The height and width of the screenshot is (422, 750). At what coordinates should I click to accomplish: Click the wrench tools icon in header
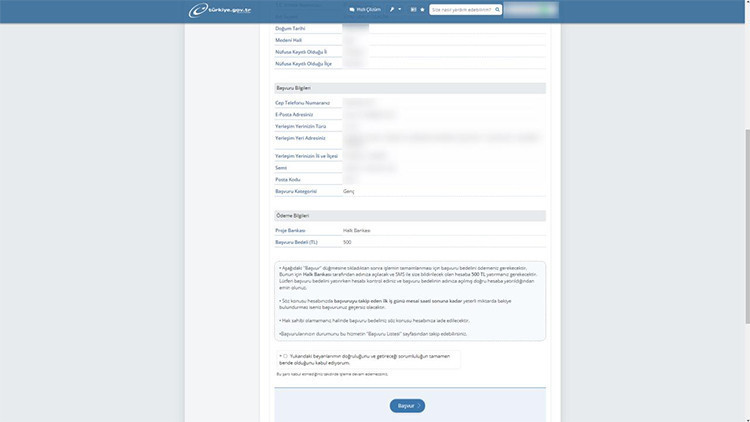(392, 10)
